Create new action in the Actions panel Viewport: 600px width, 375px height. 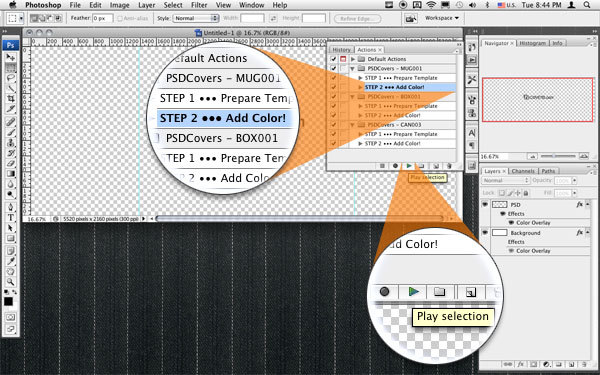436,166
